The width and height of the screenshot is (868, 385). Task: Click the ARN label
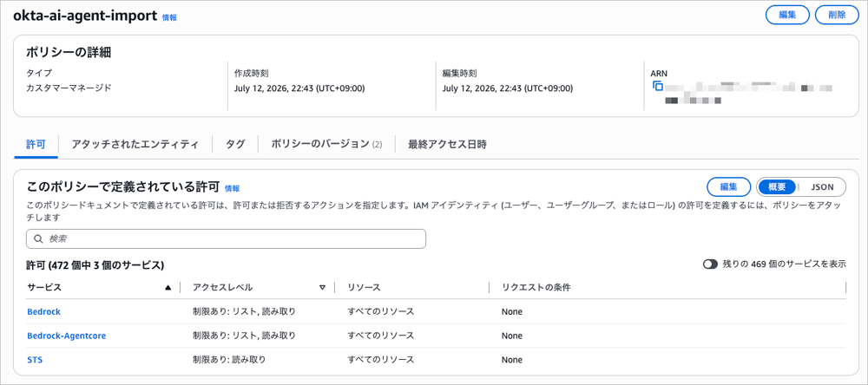click(x=660, y=73)
